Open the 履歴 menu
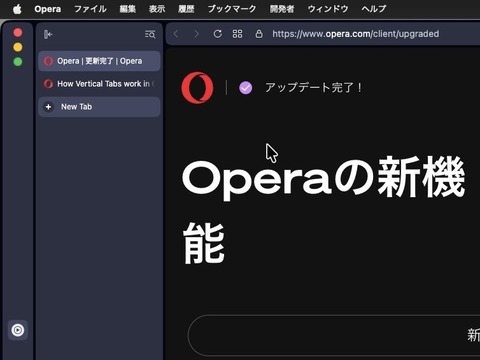Image resolution: width=480 pixels, height=360 pixels. click(x=186, y=9)
